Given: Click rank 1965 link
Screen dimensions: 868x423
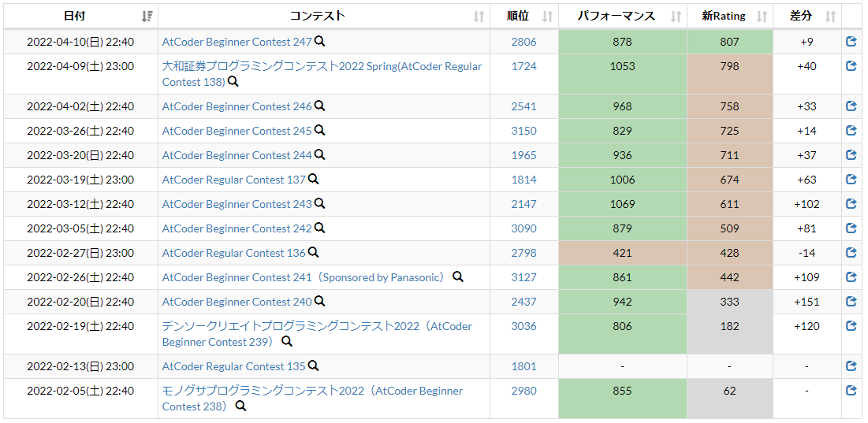Looking at the screenshot, I should tap(523, 155).
